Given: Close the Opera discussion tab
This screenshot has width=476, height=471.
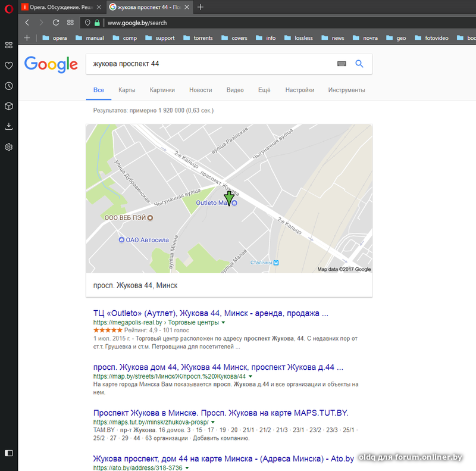Looking at the screenshot, I should (x=99, y=7).
